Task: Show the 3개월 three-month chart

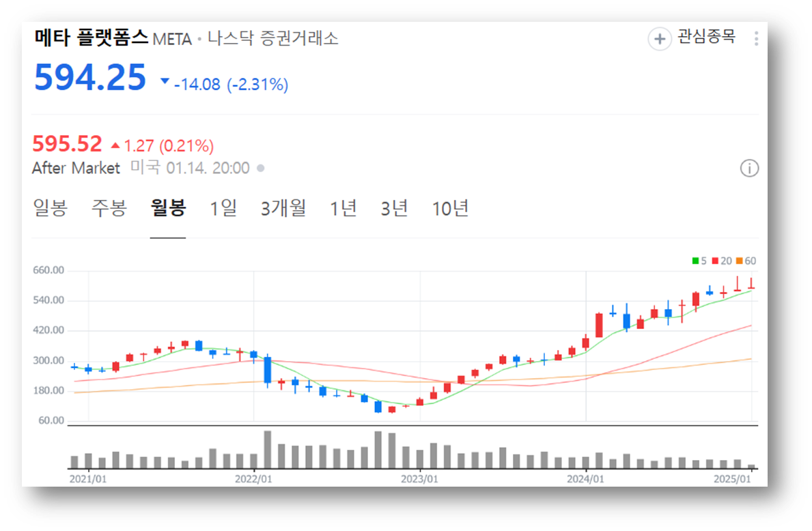Action: 283,208
